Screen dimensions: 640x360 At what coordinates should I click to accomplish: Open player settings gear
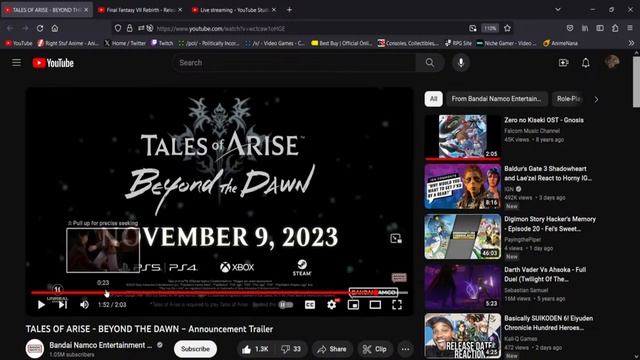pos(332,304)
